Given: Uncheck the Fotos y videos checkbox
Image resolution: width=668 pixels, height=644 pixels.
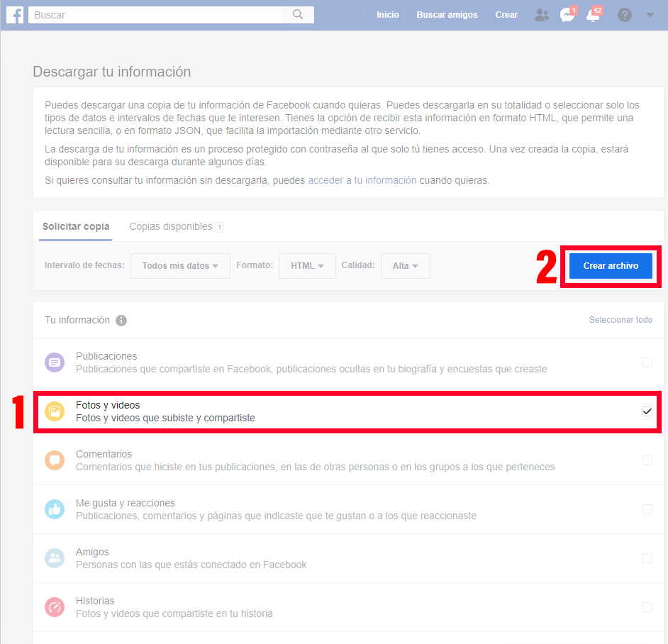Looking at the screenshot, I should click(647, 411).
